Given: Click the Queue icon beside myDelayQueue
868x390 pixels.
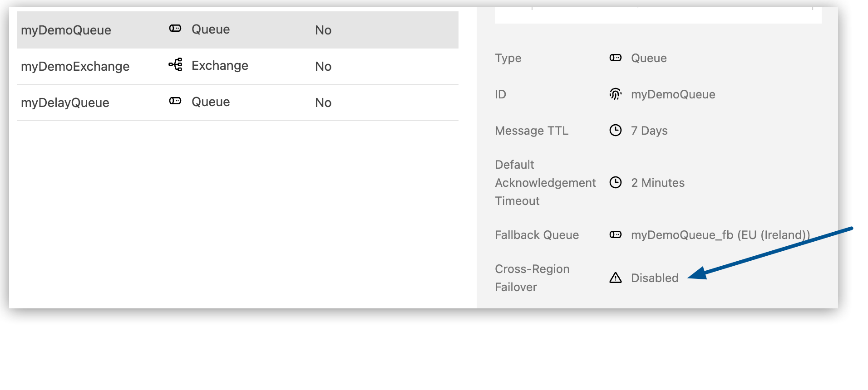Looking at the screenshot, I should 175,101.
